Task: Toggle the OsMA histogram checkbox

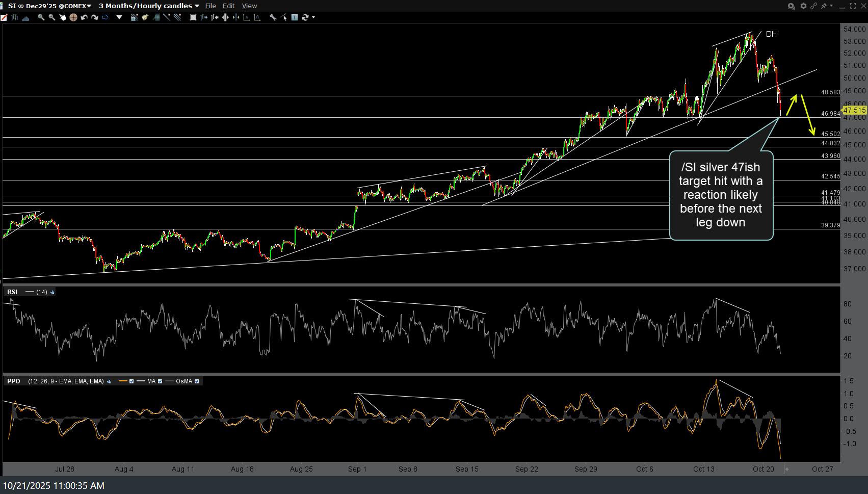Action: pos(197,381)
